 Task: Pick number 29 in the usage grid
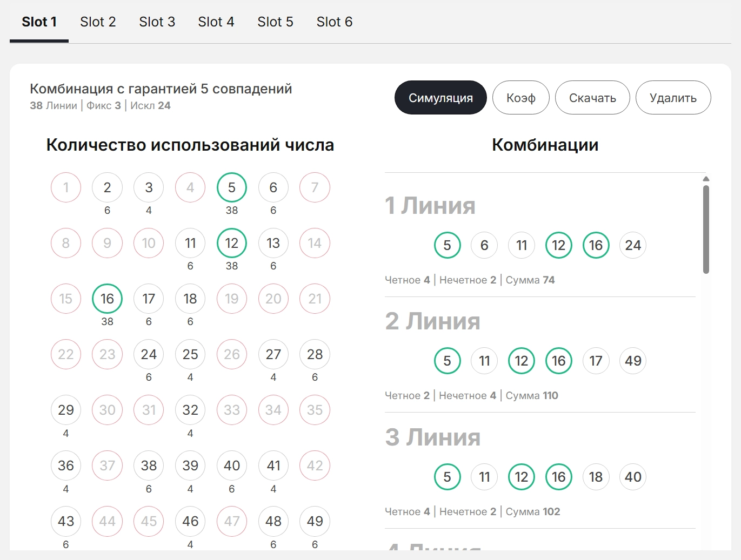(x=66, y=410)
